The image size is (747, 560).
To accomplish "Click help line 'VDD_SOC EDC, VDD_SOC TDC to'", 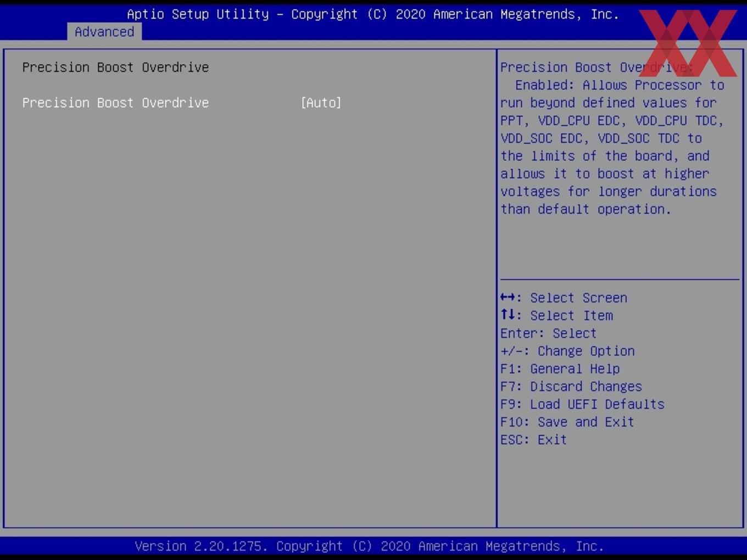I will tap(601, 138).
